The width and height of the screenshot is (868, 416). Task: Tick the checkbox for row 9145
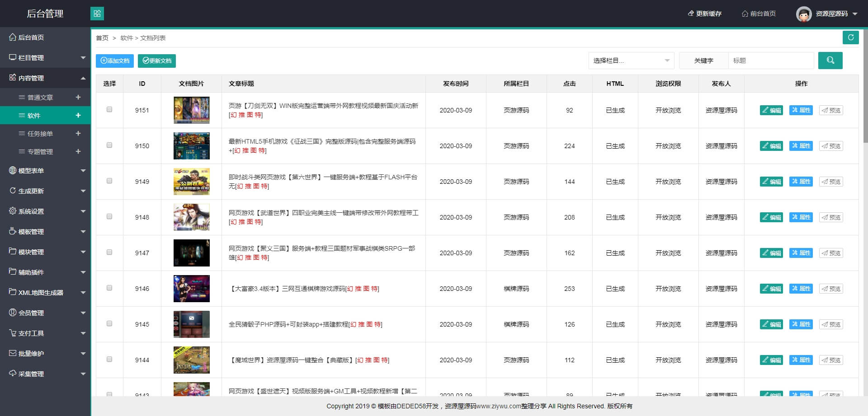pyautogui.click(x=109, y=323)
